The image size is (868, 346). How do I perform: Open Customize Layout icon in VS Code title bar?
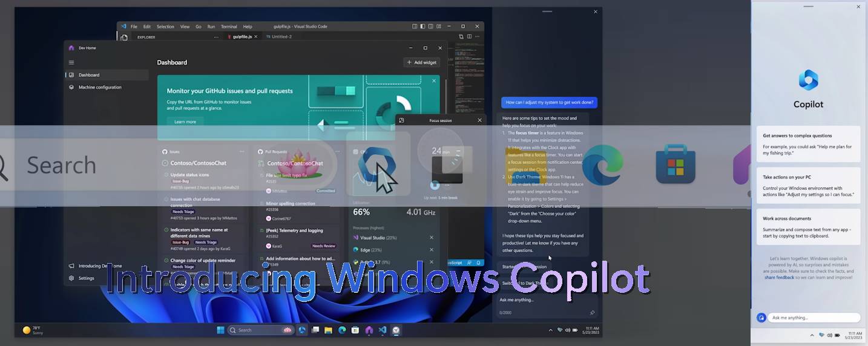[438, 27]
